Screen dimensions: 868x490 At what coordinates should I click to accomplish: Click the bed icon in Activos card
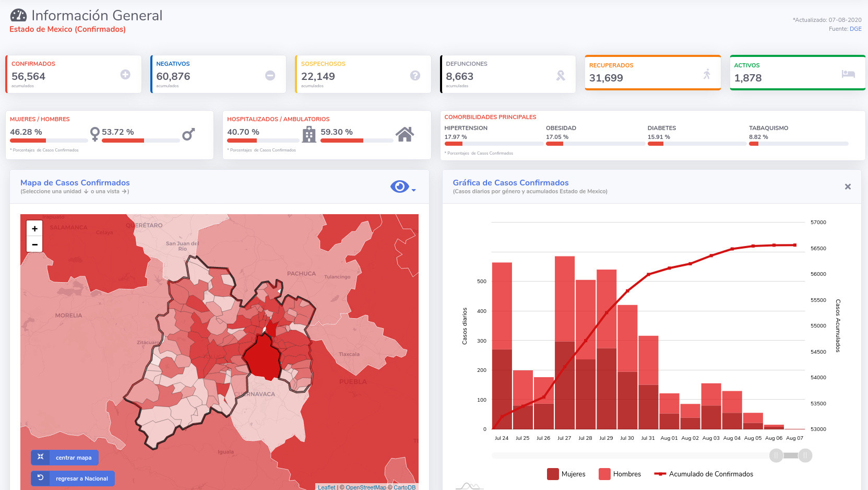848,74
